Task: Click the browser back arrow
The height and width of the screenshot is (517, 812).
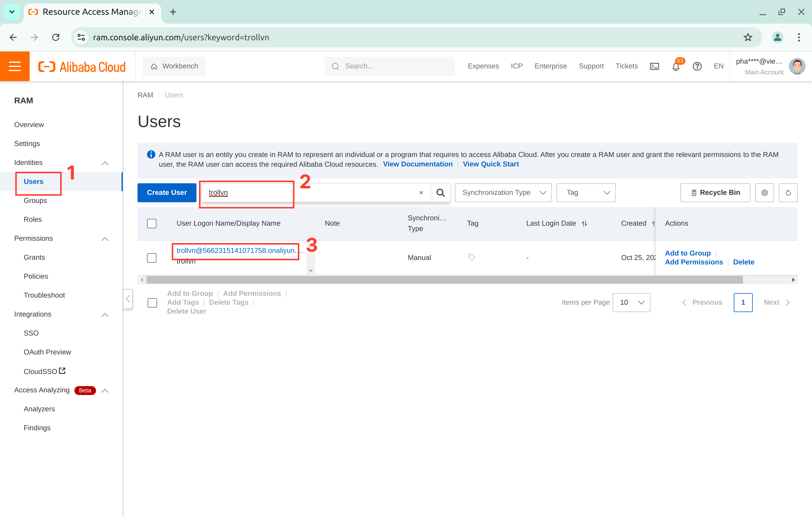Action: coord(13,37)
